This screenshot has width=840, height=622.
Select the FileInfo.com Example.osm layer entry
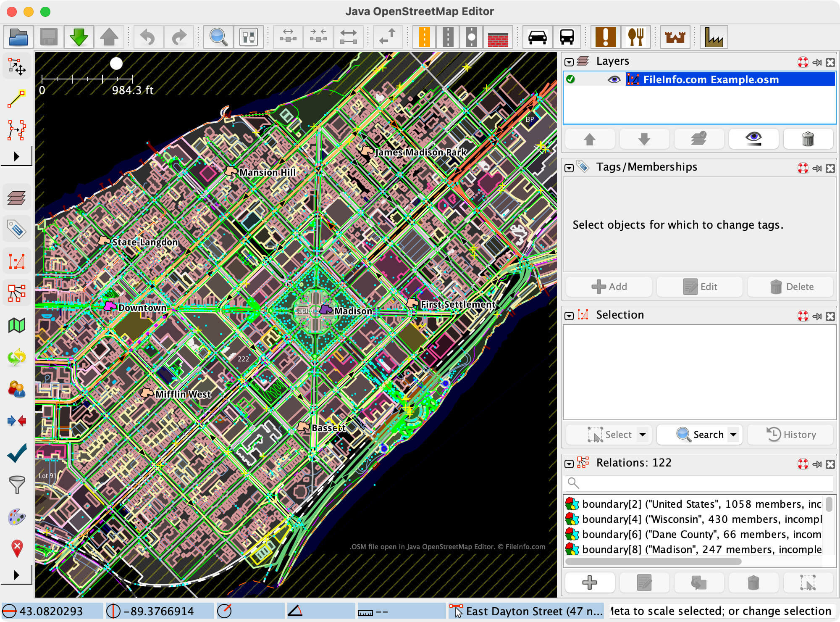coord(710,79)
